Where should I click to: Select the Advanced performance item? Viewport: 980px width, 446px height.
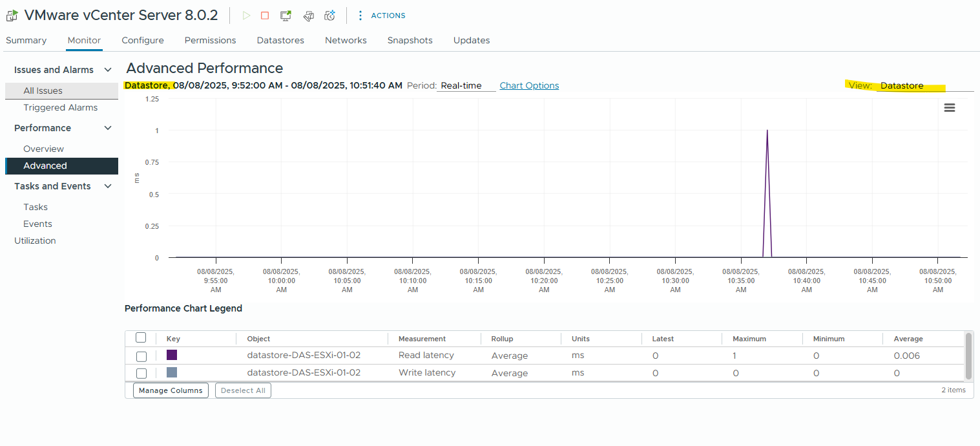[x=61, y=165]
